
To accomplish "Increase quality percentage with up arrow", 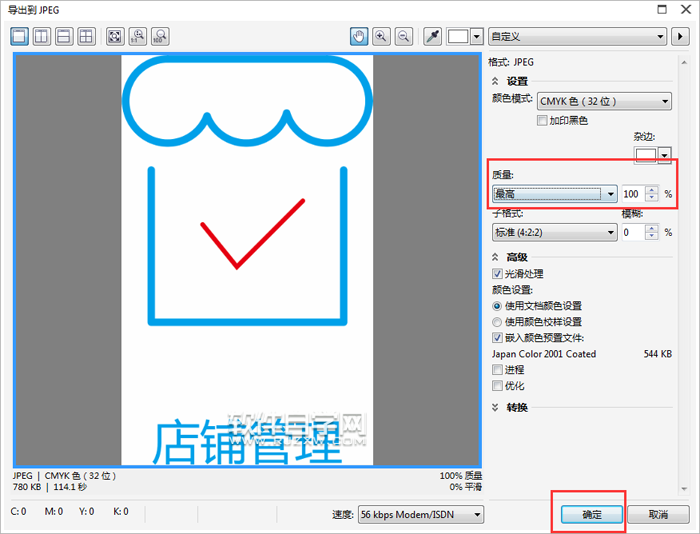I will click(652, 190).
